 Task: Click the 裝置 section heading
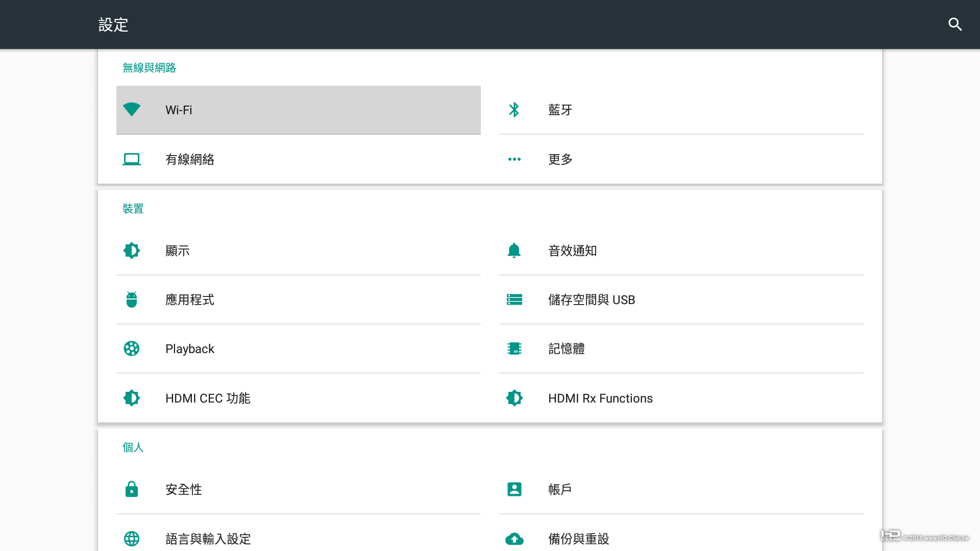pyautogui.click(x=133, y=209)
